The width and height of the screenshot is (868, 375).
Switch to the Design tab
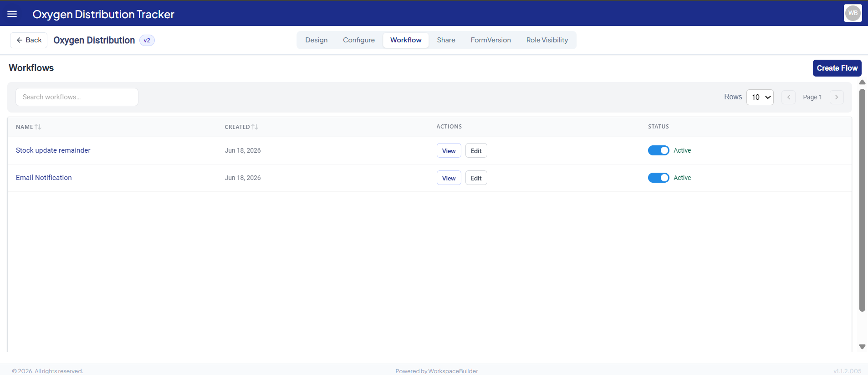click(317, 40)
